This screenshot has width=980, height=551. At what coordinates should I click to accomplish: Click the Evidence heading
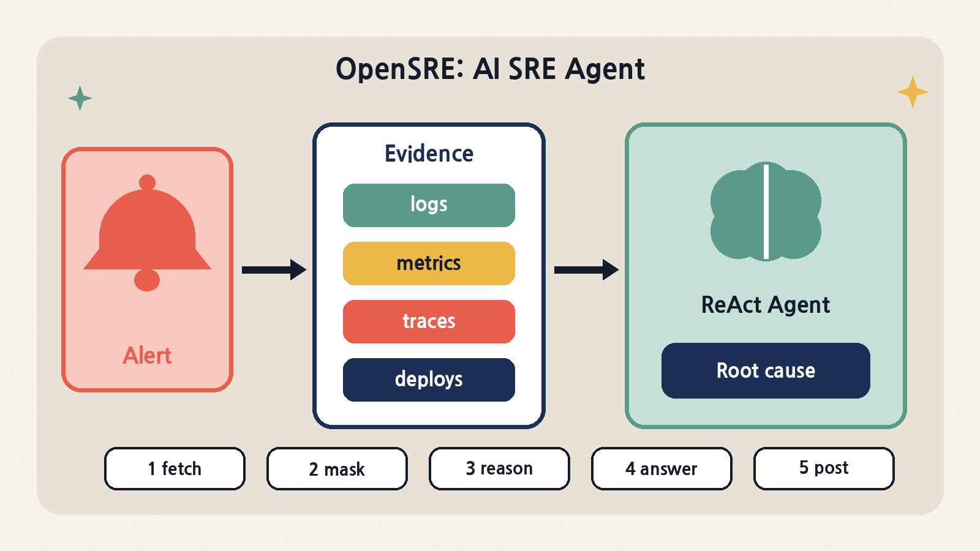point(429,153)
